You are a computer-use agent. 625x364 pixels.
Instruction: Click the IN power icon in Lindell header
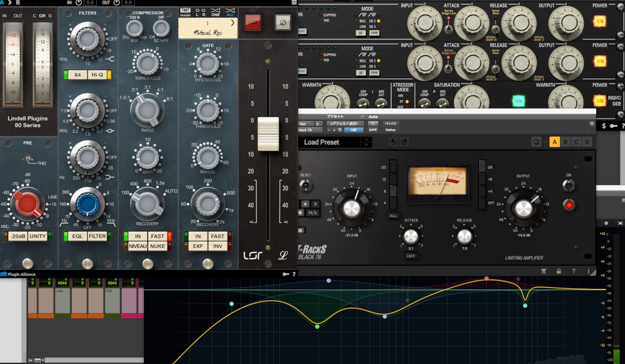click(79, 3)
